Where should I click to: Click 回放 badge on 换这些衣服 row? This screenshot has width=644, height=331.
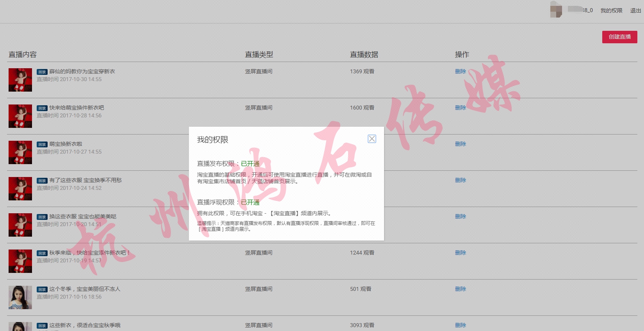(42, 217)
